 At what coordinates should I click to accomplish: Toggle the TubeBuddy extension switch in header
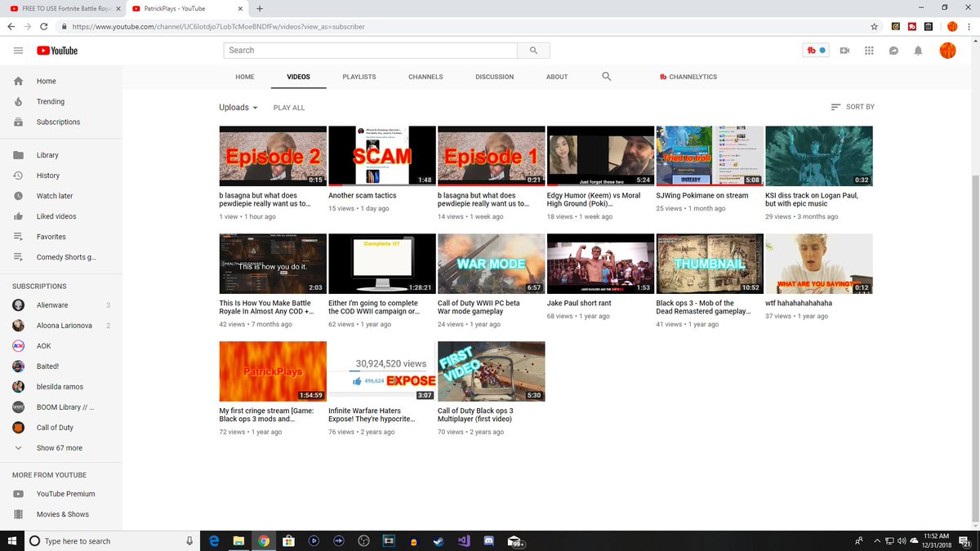(x=817, y=51)
